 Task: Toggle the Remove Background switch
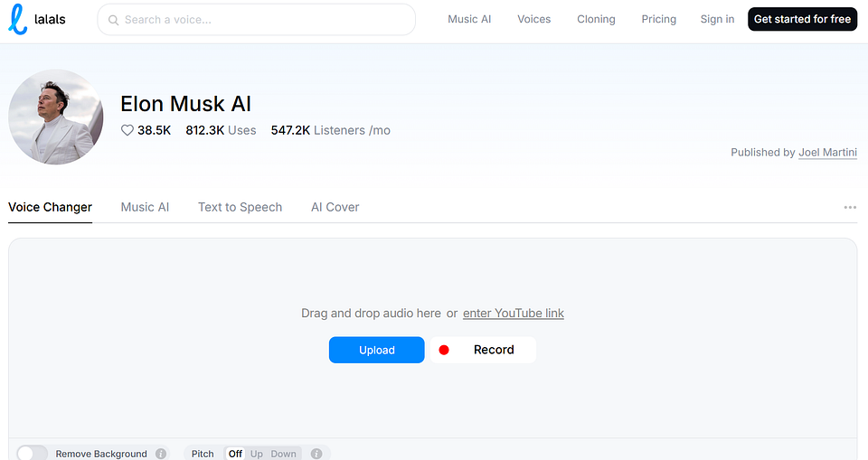33,454
